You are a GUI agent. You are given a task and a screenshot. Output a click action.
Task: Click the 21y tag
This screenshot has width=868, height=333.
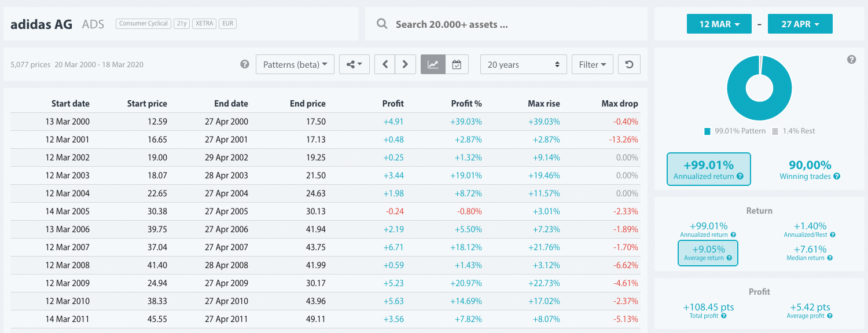tap(181, 24)
